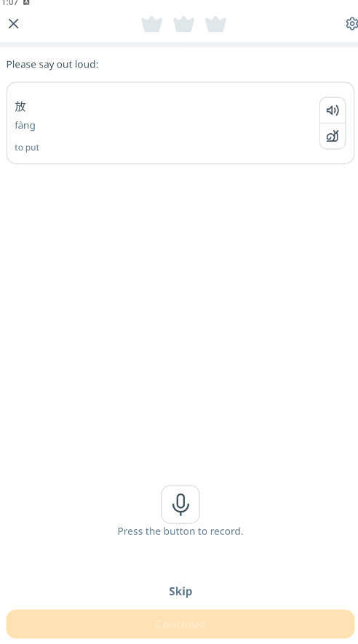The image size is (358, 644).
Task: Click the status bar notification icon
Action: tap(26, 2)
